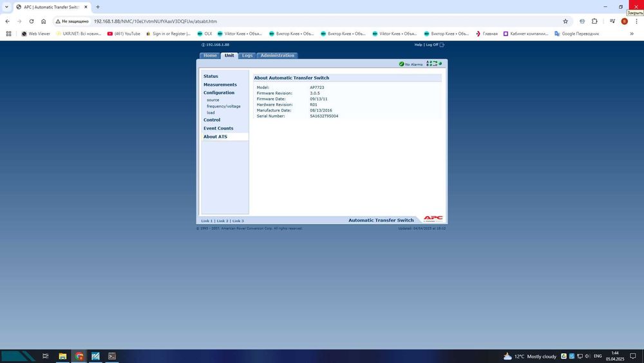
Task: Open the browser home page icon
Action: [x=44, y=21]
